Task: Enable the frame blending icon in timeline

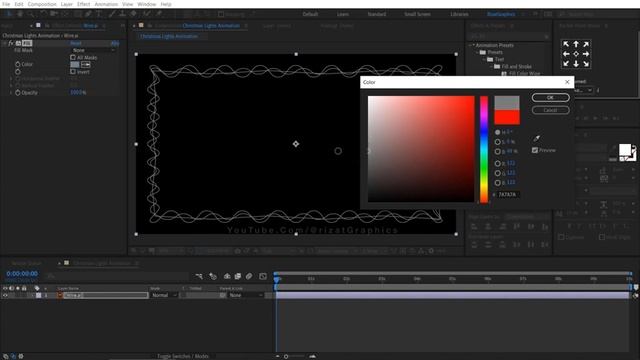Action: [x=238, y=276]
